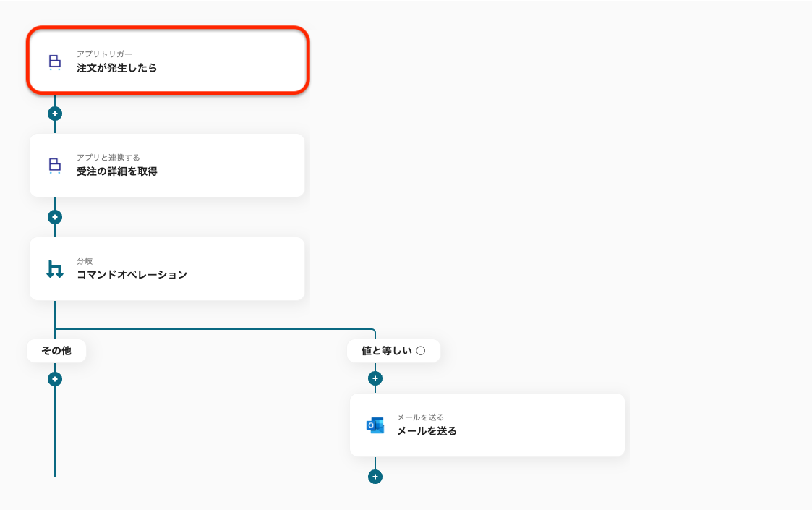Image resolution: width=812 pixels, height=510 pixels.
Task: Click the 分岐 subtitle text
Action: (x=85, y=261)
